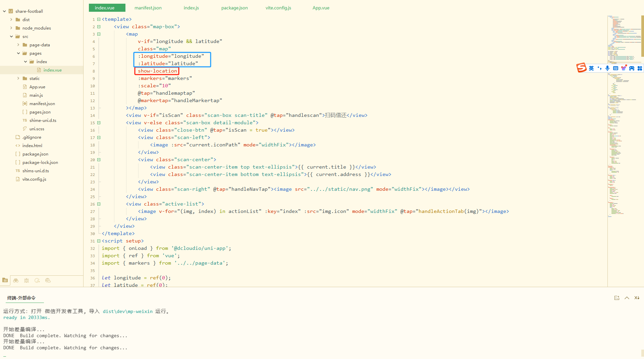Click the index.html code file icon
Screen dimensions: 644x359
point(18,145)
